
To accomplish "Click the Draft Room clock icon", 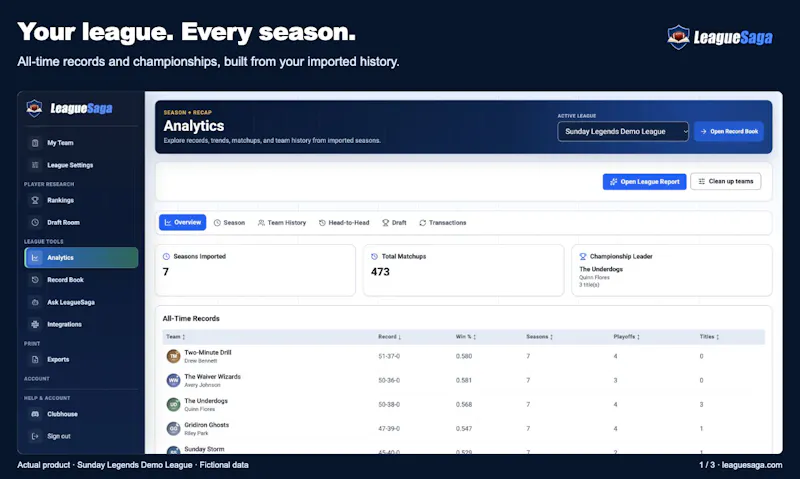I will (35, 222).
